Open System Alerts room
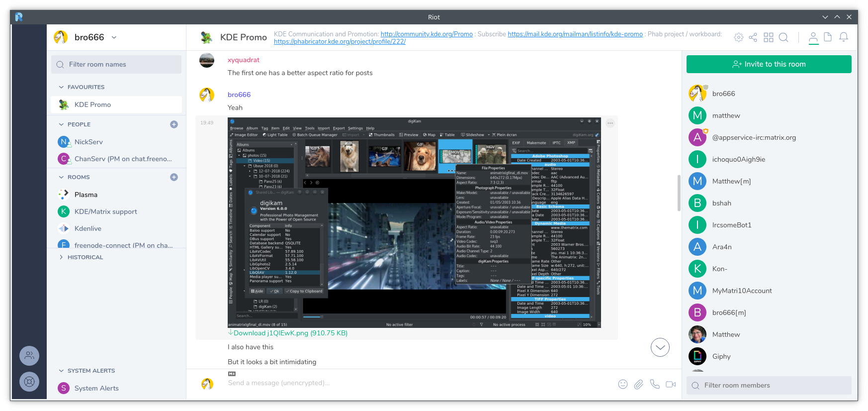Screen dimensions: 868x411 pos(116,388)
